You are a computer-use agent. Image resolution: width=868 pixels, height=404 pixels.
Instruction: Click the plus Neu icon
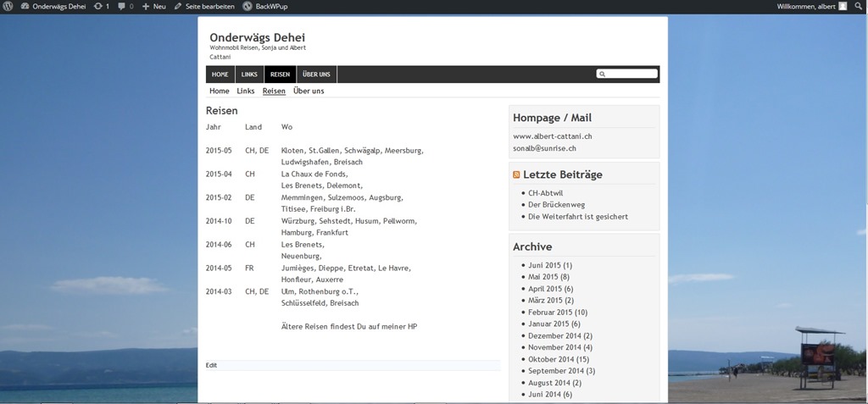(146, 7)
